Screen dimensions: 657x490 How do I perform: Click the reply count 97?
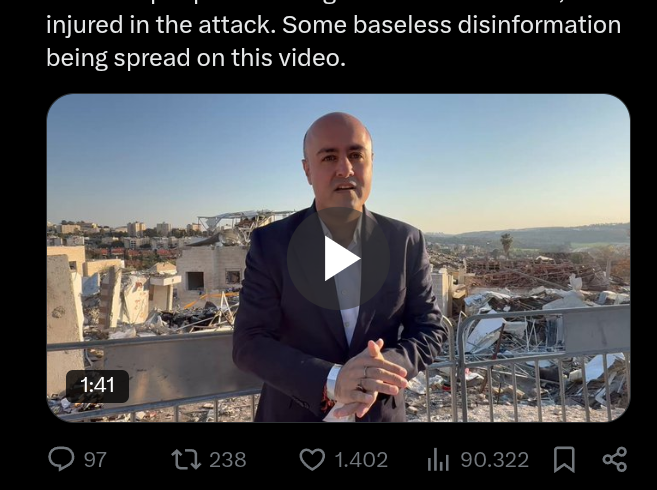point(95,460)
